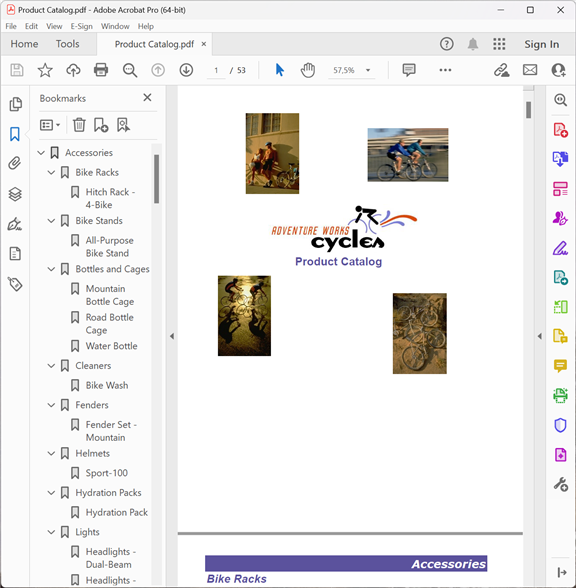Open the Find text search tool
576x588 pixels.
tap(130, 70)
